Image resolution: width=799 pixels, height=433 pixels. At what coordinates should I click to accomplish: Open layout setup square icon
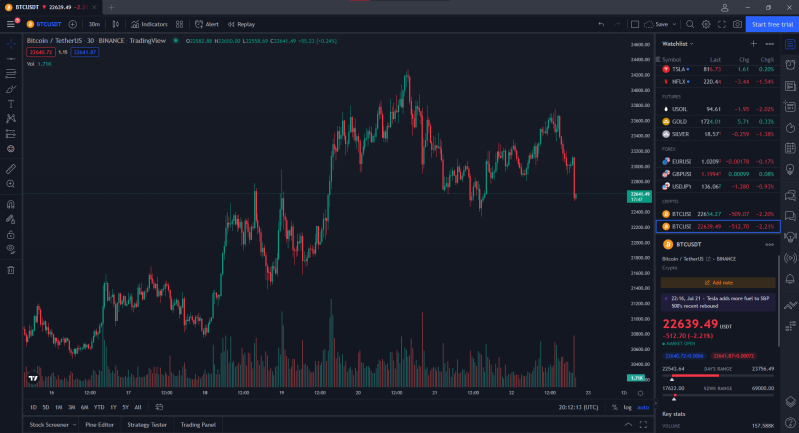coord(635,24)
